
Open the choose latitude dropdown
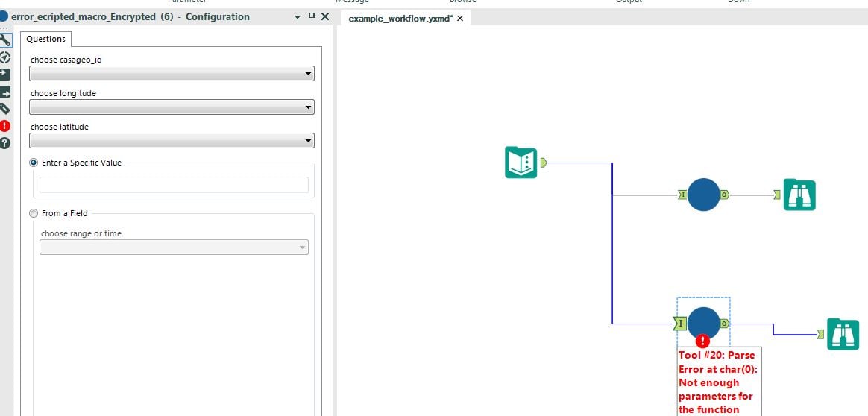(x=172, y=140)
